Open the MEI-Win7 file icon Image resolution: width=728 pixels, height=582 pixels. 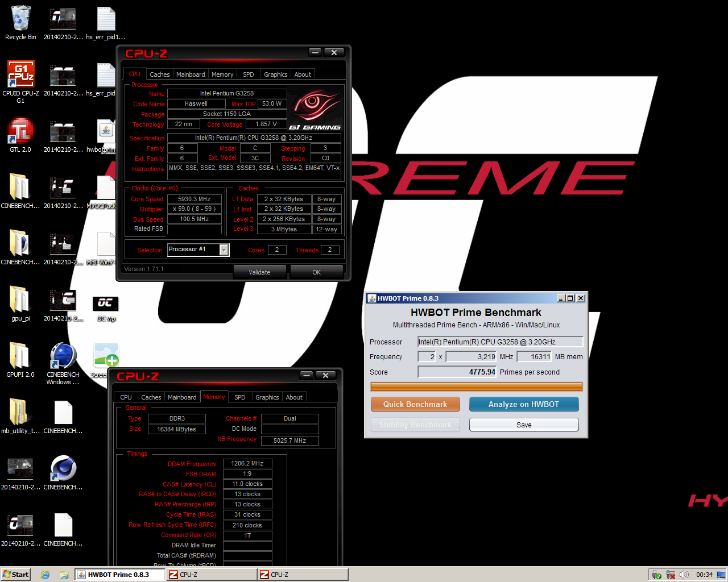106,248
